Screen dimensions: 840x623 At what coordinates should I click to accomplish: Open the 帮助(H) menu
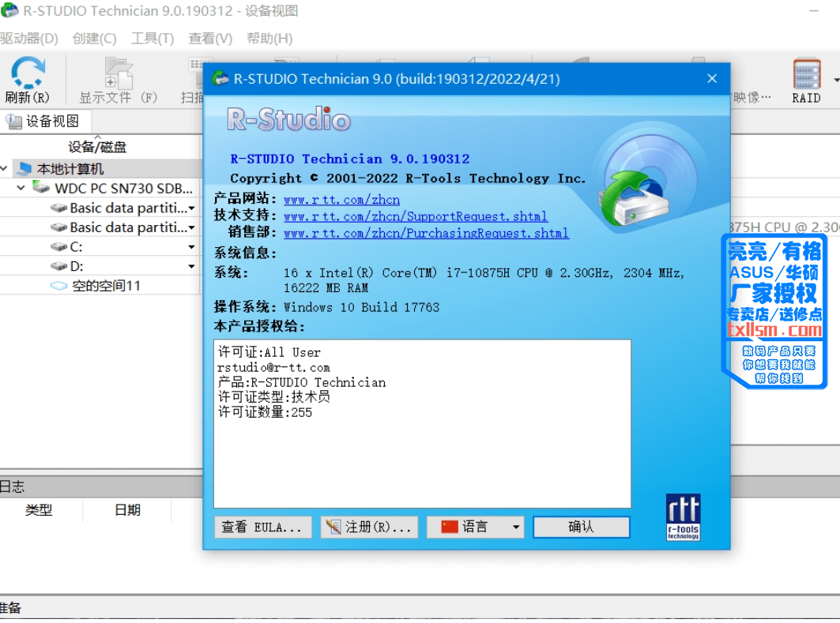pos(269,39)
